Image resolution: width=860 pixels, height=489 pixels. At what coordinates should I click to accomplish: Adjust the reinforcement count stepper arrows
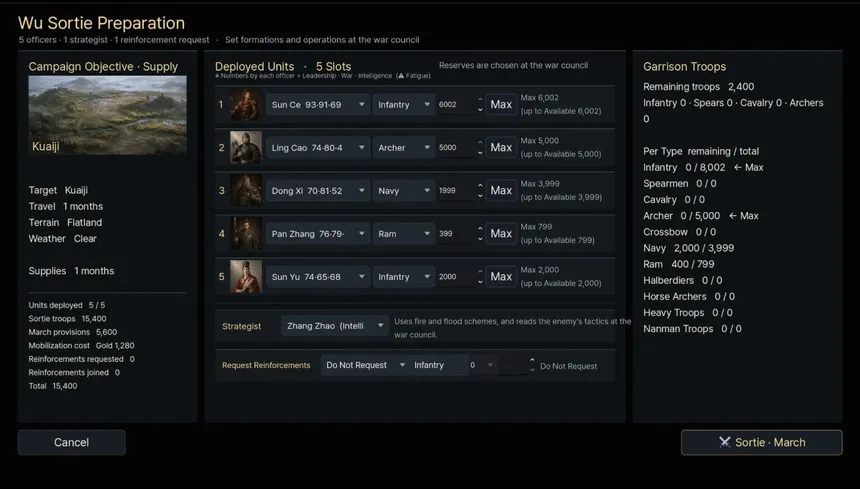tap(531, 365)
